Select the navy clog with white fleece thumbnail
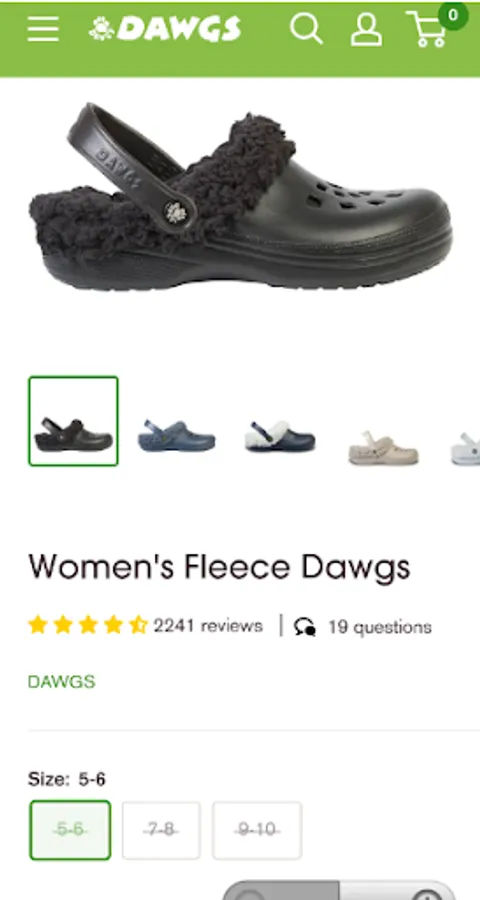The image size is (480, 900). (280, 436)
